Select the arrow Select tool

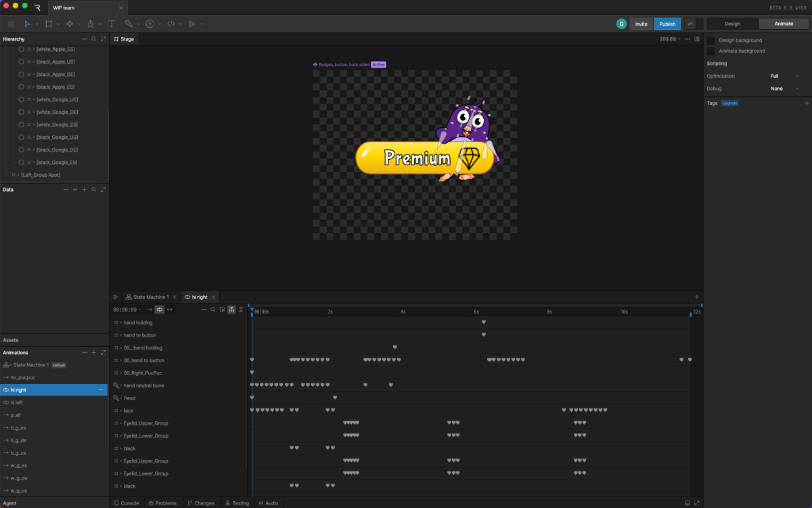pos(28,24)
